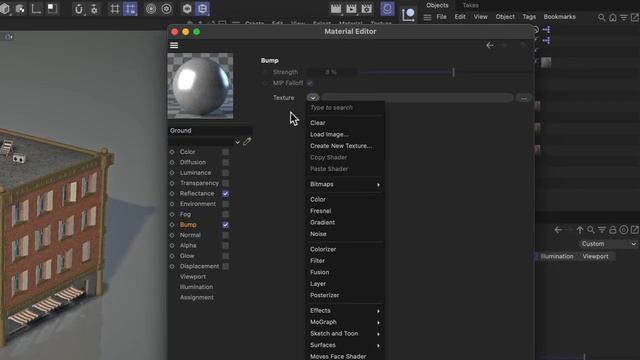Image resolution: width=640 pixels, height=360 pixels.
Task: Open the Tags menu in Object Manager
Action: click(529, 17)
